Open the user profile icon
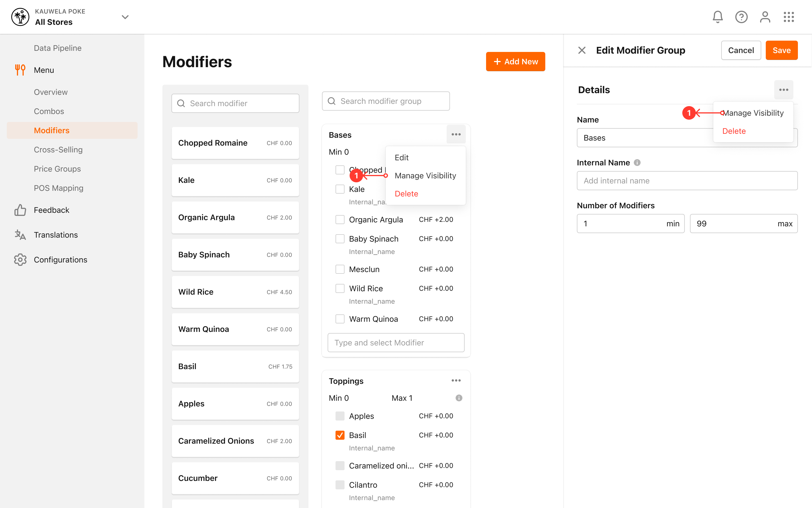Image resolution: width=812 pixels, height=508 pixels. (765, 17)
